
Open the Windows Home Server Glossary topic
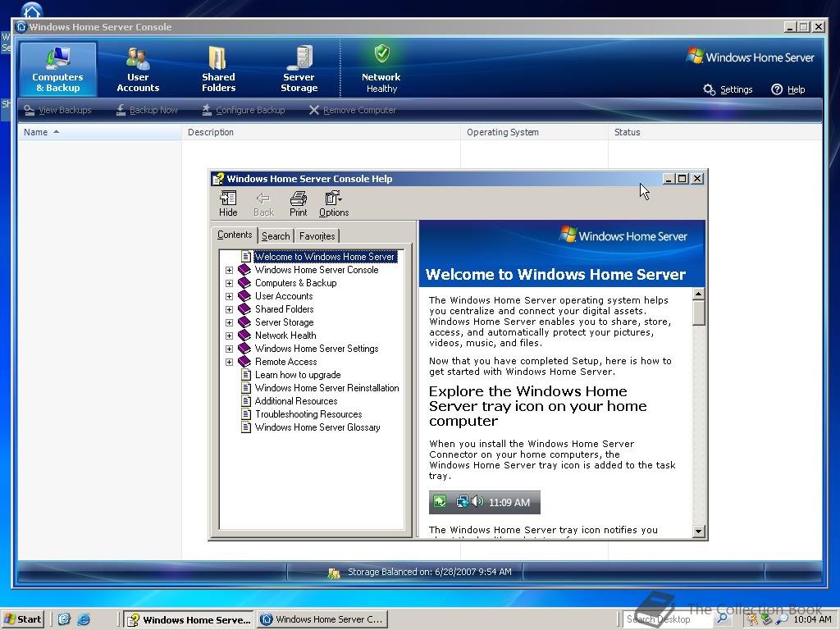[317, 427]
